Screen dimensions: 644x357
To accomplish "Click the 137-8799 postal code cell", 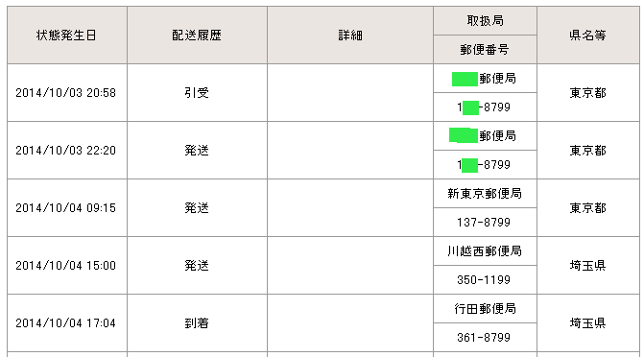I will tap(485, 222).
